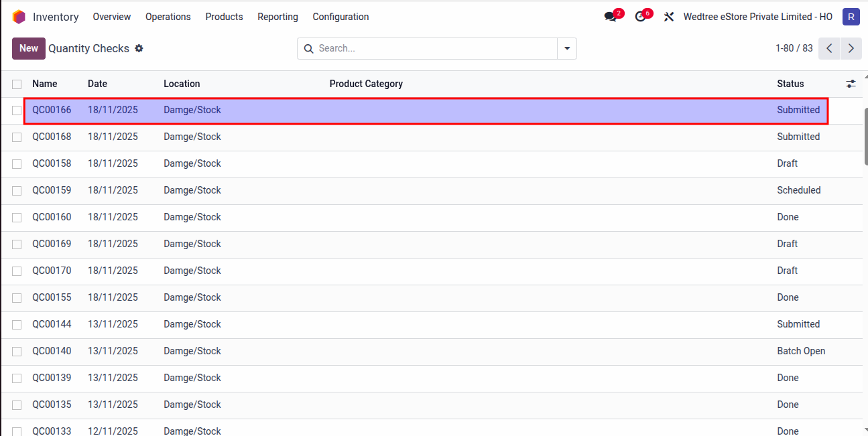This screenshot has height=436, width=868.
Task: Go to the previous page arrow
Action: 829,48
